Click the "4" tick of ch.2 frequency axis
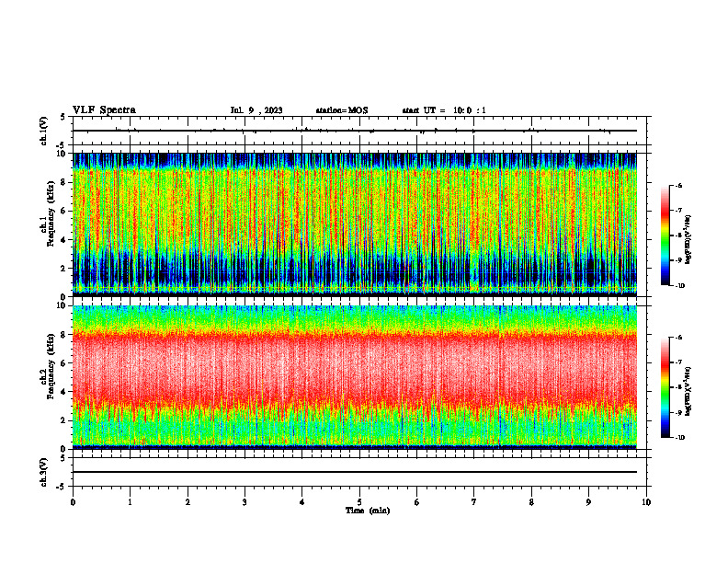The width and height of the screenshot is (728, 563). click(63, 392)
